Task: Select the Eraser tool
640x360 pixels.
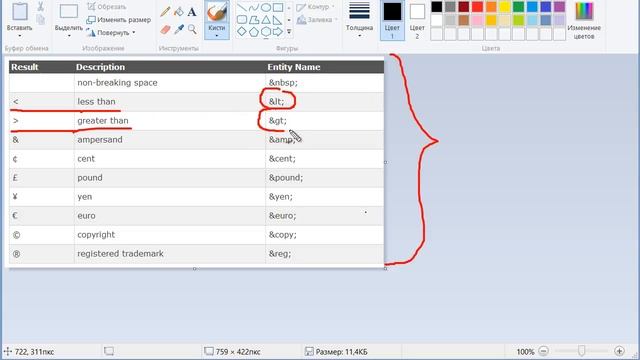Action: coord(165,29)
